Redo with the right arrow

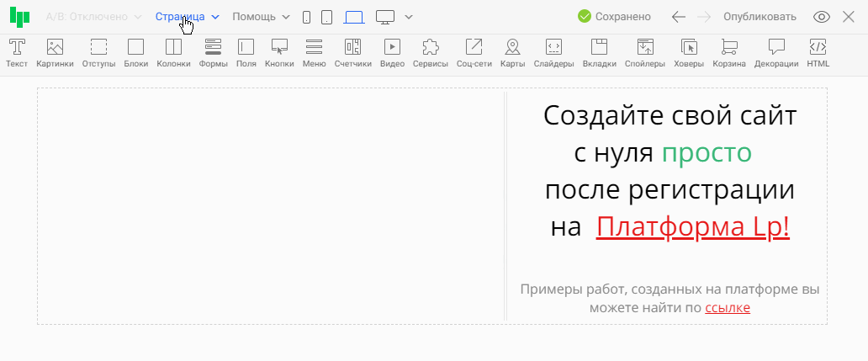pyautogui.click(x=704, y=17)
